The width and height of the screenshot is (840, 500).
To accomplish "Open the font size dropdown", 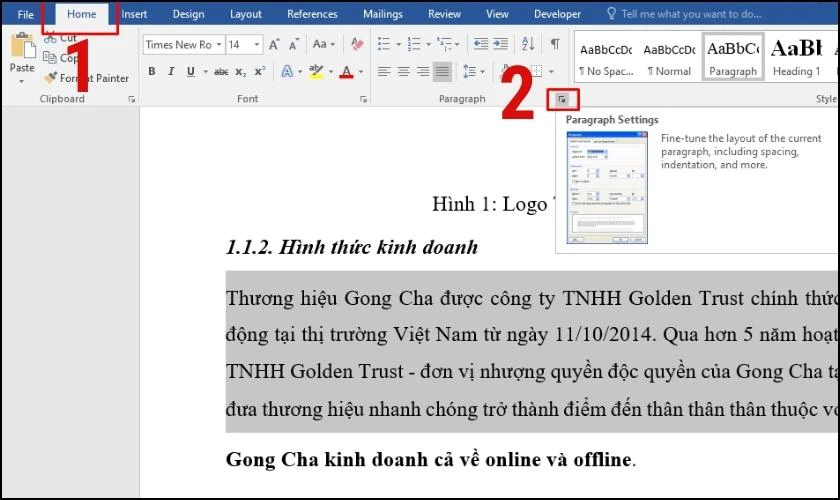I will tap(257, 44).
